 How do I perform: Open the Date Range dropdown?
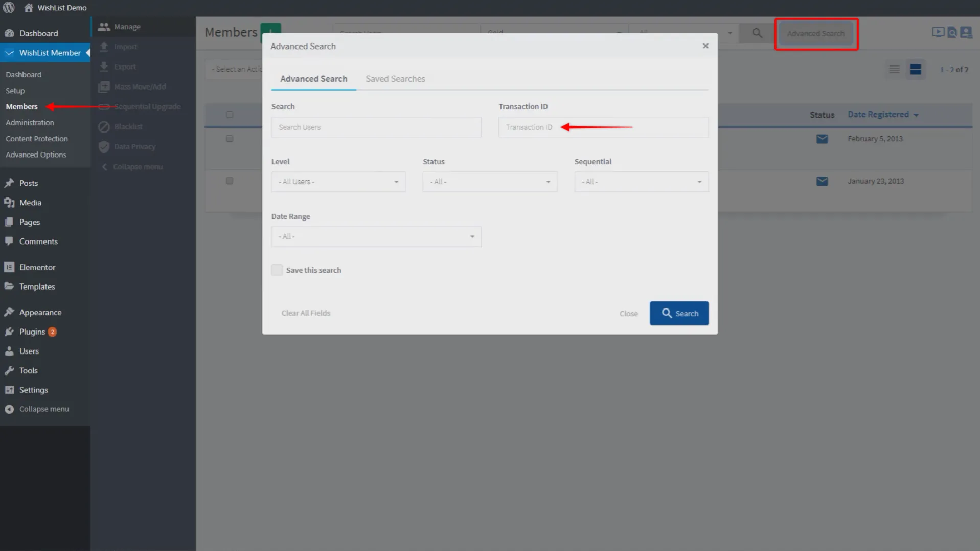coord(376,236)
